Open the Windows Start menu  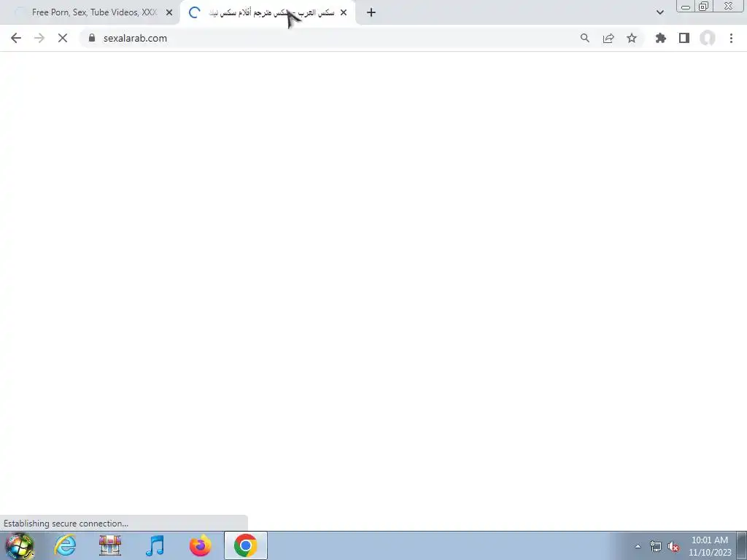(x=19, y=545)
